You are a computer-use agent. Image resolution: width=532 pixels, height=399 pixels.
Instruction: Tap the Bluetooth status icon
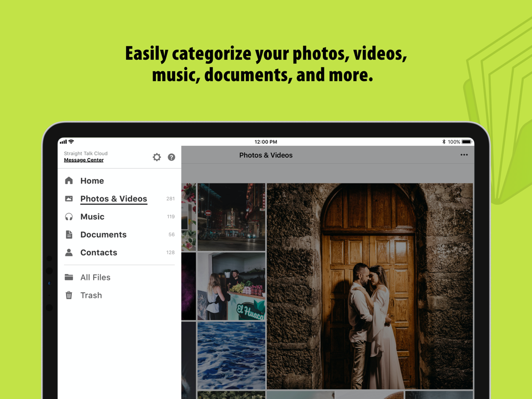444,142
